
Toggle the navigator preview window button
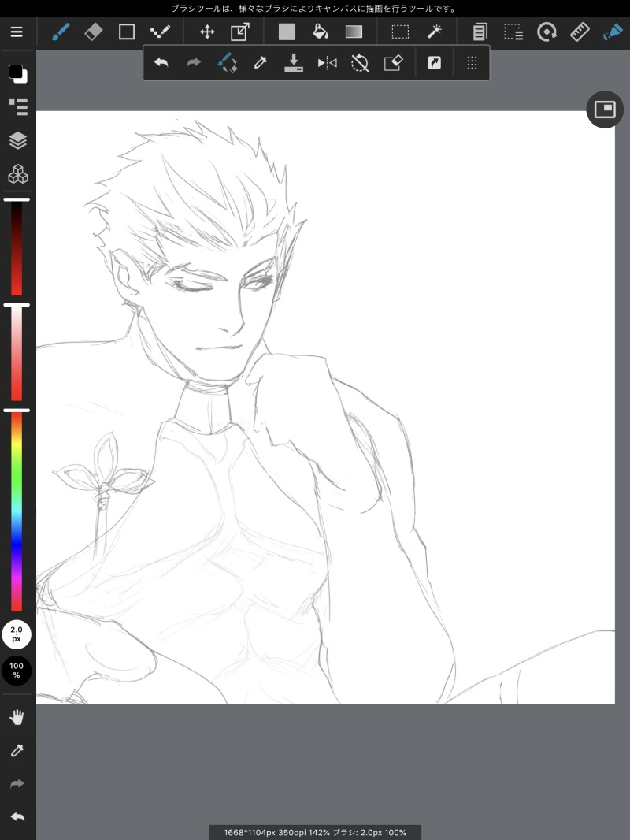point(605,110)
